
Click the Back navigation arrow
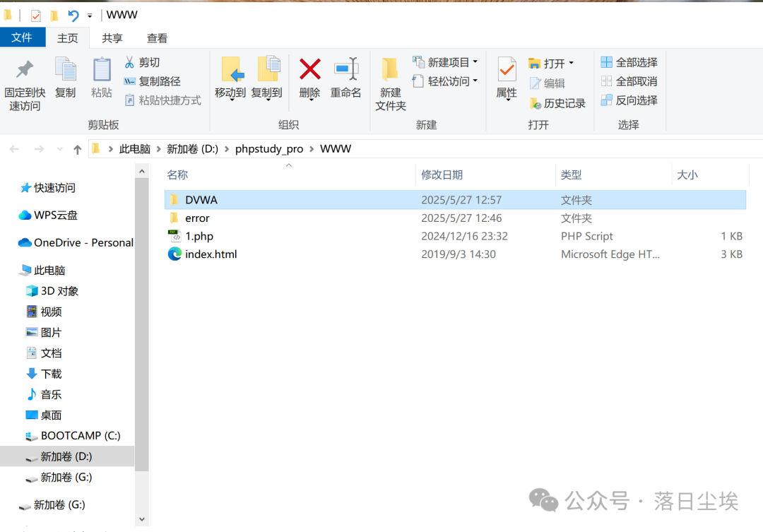15,149
